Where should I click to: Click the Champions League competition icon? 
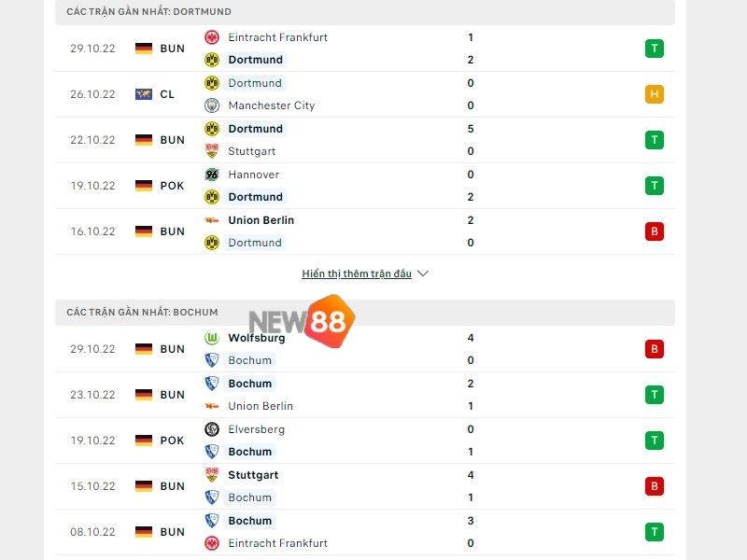coord(145,93)
